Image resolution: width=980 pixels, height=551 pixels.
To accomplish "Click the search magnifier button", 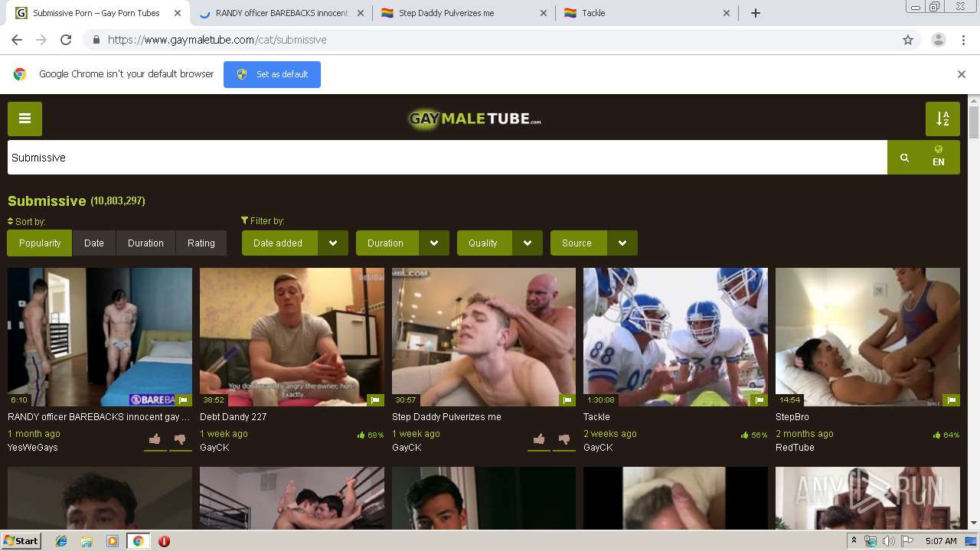I will point(904,158).
